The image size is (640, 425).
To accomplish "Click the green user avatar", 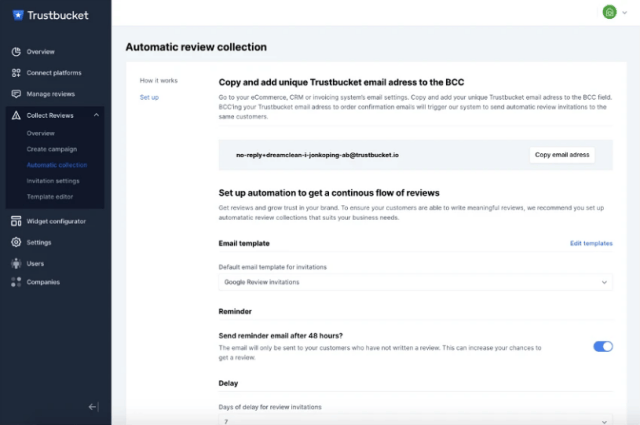I will coord(609,12).
